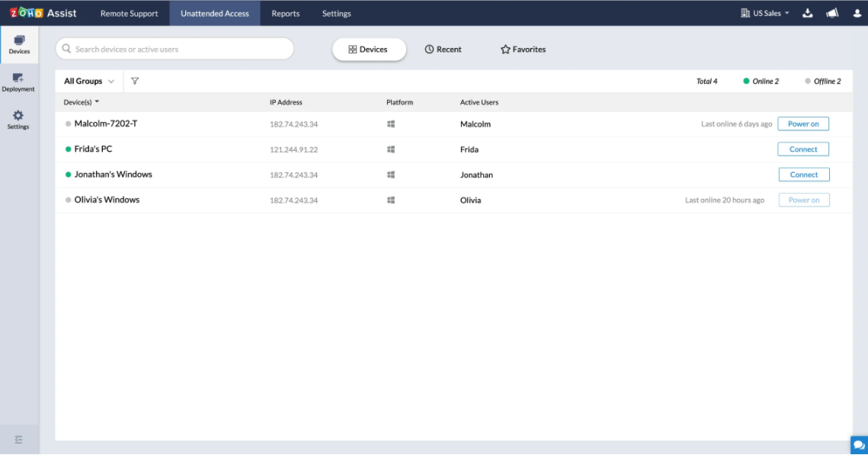The image size is (868, 455).
Task: Show the Recent devices view
Action: pos(443,50)
